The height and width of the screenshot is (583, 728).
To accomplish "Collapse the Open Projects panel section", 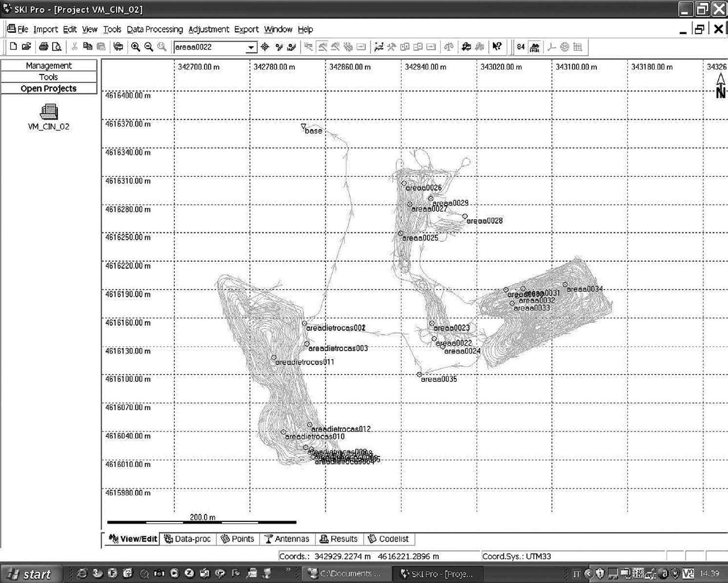I will click(x=49, y=88).
